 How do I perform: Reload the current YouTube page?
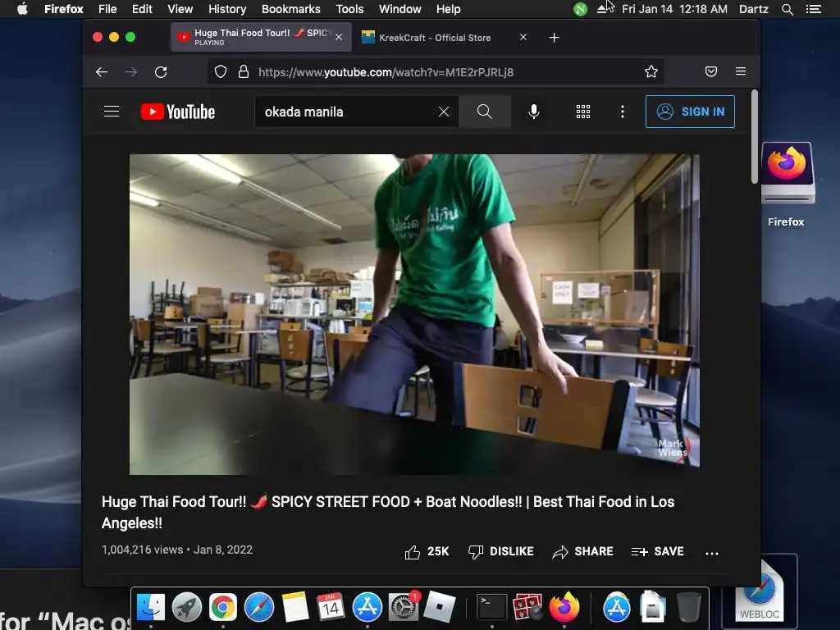[161, 72]
